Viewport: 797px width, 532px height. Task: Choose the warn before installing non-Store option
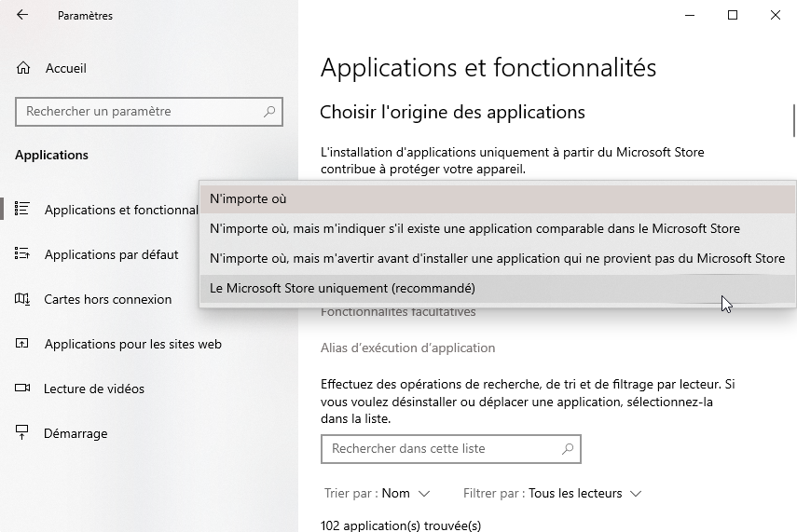[498, 259]
